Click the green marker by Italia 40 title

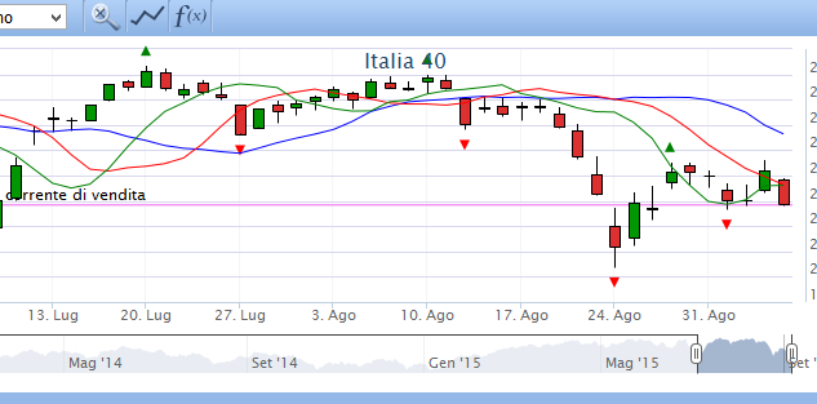pos(427,58)
